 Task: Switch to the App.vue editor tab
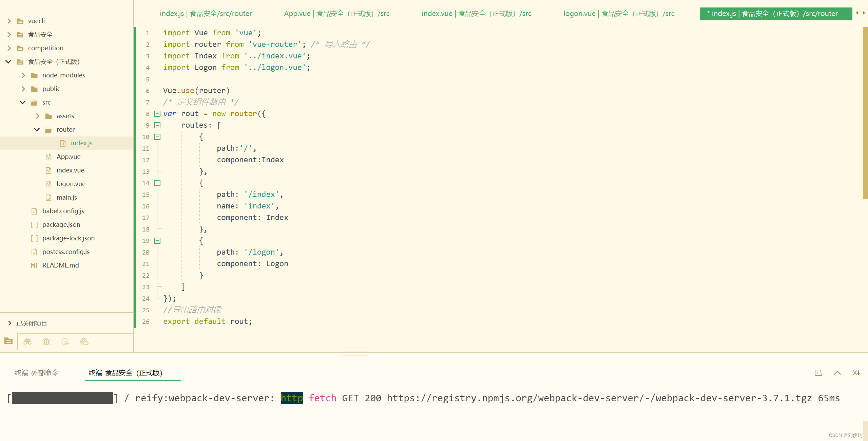point(336,14)
